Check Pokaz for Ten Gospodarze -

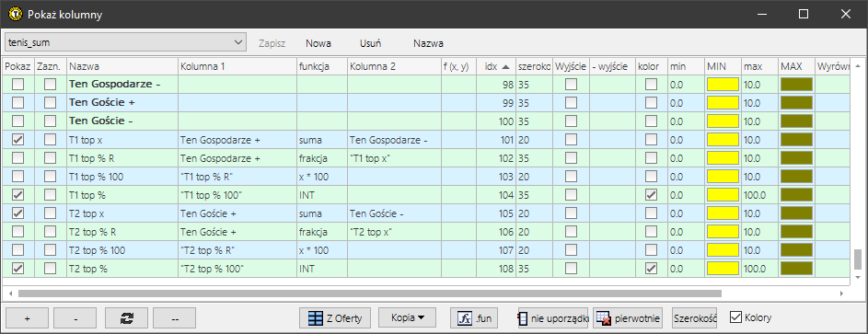(17, 85)
